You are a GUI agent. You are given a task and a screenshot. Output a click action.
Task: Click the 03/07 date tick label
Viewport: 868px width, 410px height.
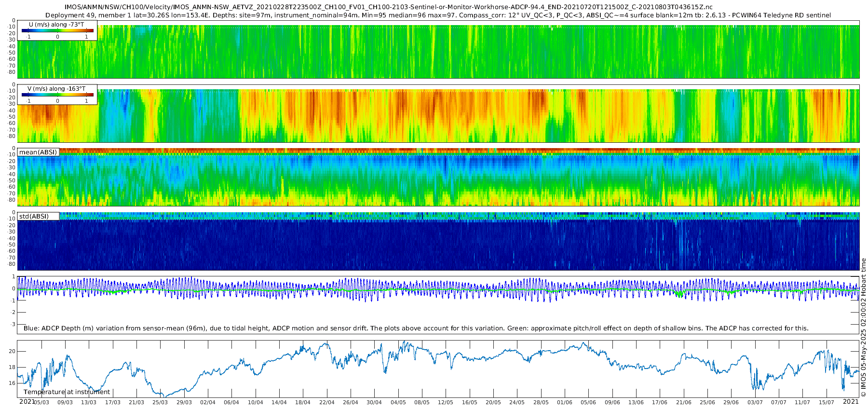(x=755, y=402)
